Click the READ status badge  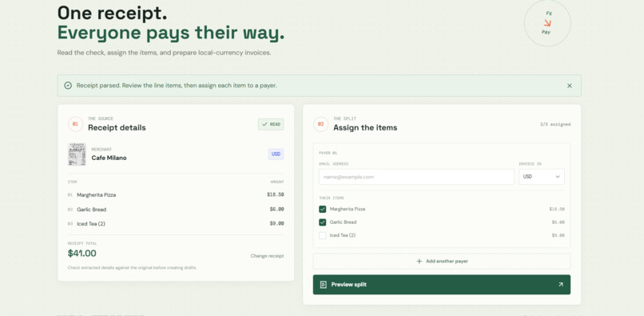271,124
